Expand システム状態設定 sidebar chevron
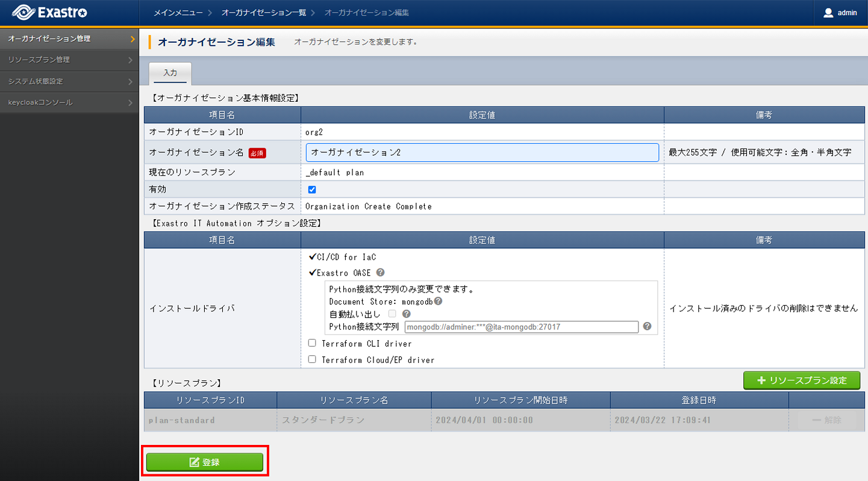868x481 pixels. (131, 81)
